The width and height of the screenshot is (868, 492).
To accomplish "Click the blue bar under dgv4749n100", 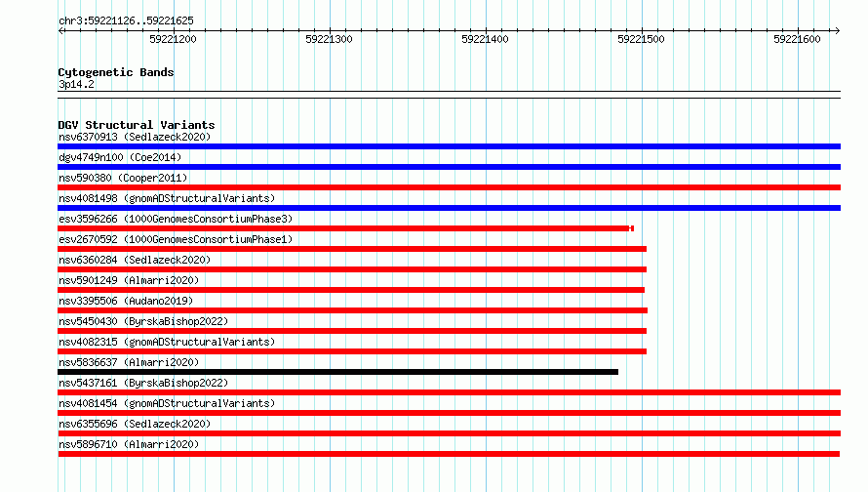I will (449, 167).
